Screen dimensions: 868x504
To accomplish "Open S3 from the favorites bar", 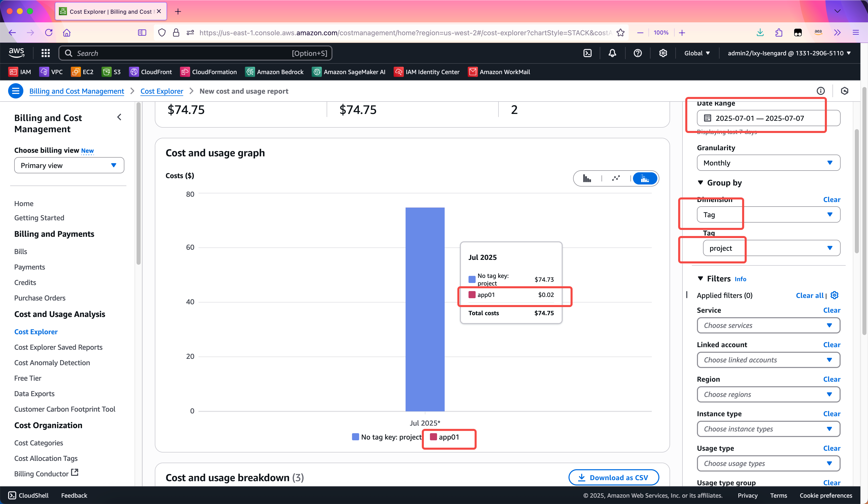I will (x=111, y=72).
